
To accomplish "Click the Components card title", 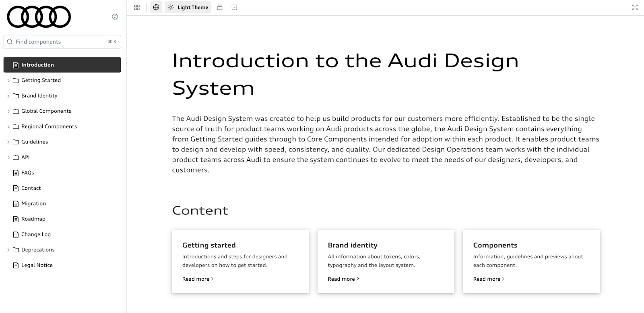I will click(x=495, y=245).
